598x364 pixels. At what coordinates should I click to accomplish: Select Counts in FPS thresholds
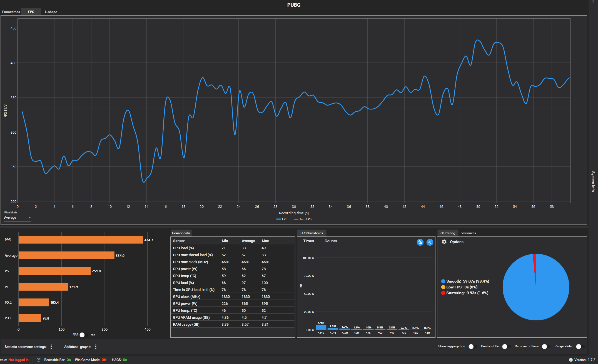331,241
